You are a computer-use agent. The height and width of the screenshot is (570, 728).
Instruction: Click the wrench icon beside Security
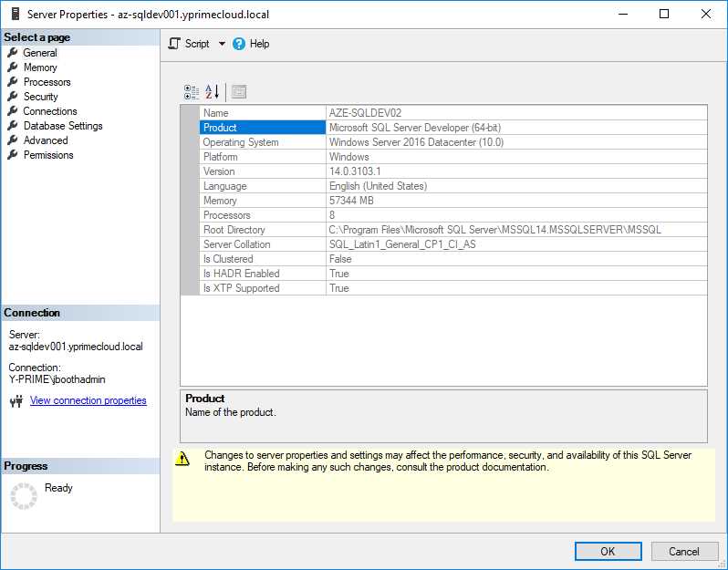click(13, 96)
